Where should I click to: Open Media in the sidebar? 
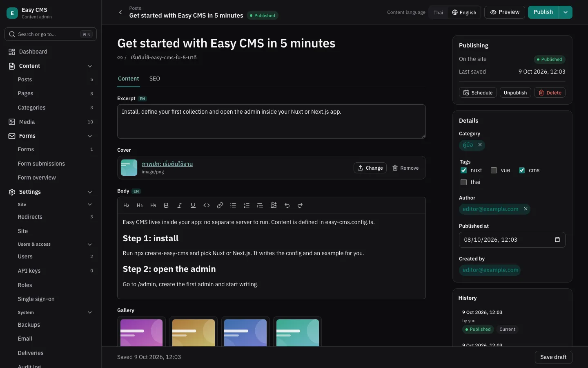(x=51, y=122)
